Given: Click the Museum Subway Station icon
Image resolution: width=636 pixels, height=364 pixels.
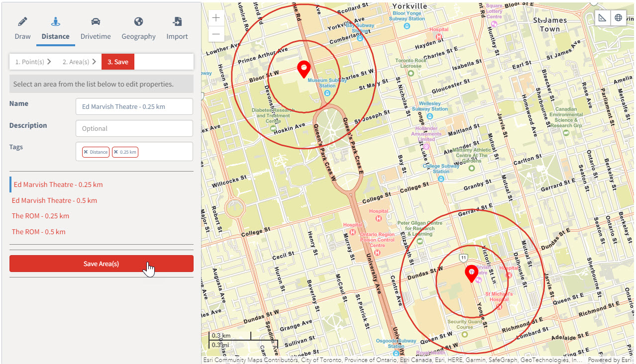Looking at the screenshot, I should (x=327, y=92).
